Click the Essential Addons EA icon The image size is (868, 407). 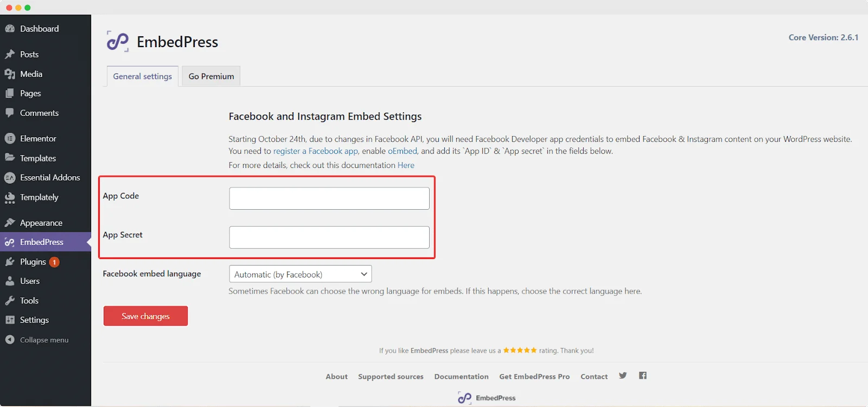click(x=10, y=178)
